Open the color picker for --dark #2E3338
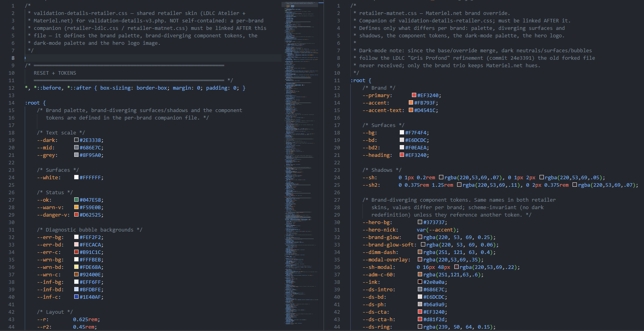The height and width of the screenshot is (331, 644). (76, 140)
